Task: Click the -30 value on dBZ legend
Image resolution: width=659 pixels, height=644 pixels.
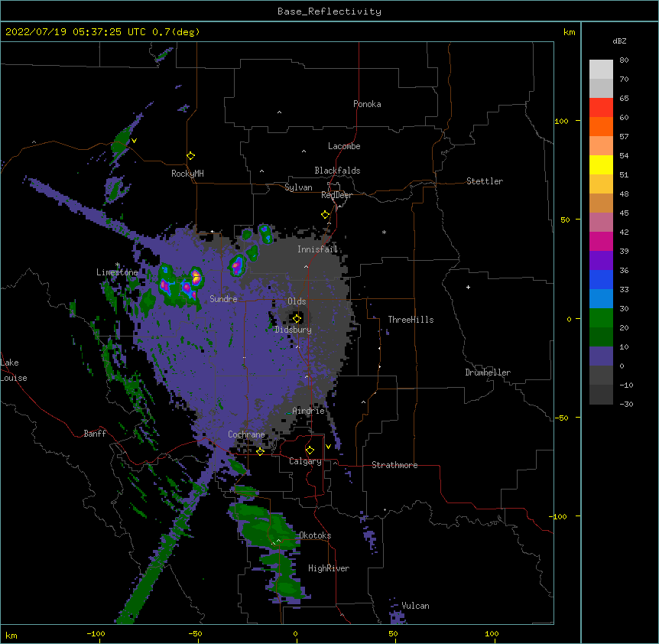Action: [x=626, y=404]
